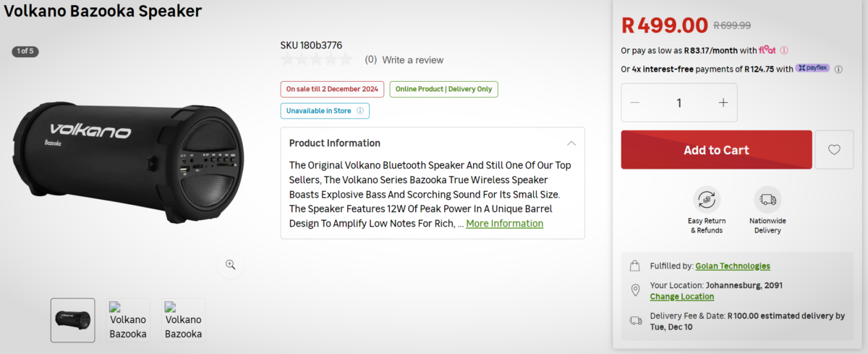Decrease quantity with minus button
Screen dimensions: 868x354
coord(635,103)
